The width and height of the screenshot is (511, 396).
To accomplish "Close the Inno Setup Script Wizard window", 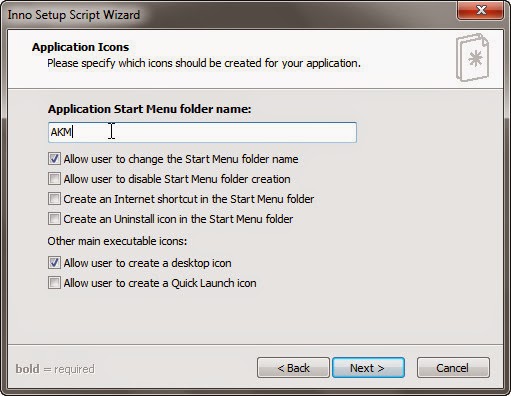I will click(480, 10).
